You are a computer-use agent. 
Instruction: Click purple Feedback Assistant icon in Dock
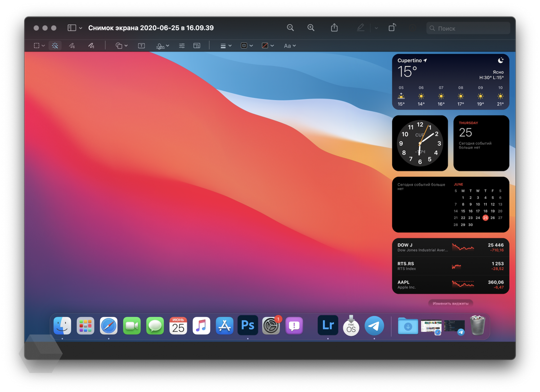point(294,326)
